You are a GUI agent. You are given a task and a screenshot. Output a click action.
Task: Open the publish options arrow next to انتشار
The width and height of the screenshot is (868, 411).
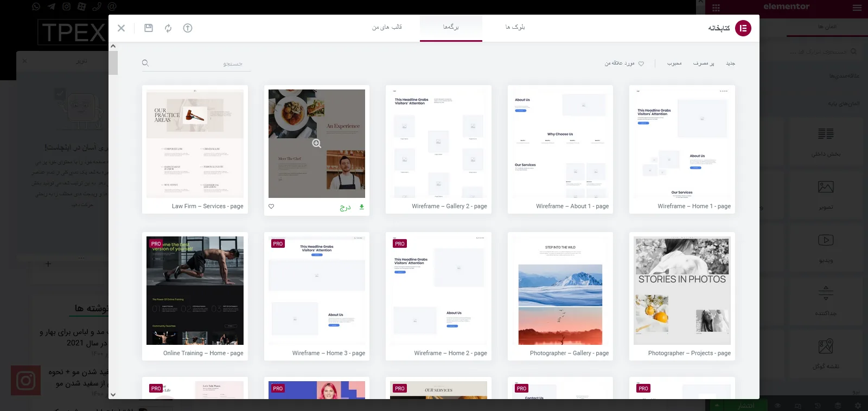click(x=717, y=406)
